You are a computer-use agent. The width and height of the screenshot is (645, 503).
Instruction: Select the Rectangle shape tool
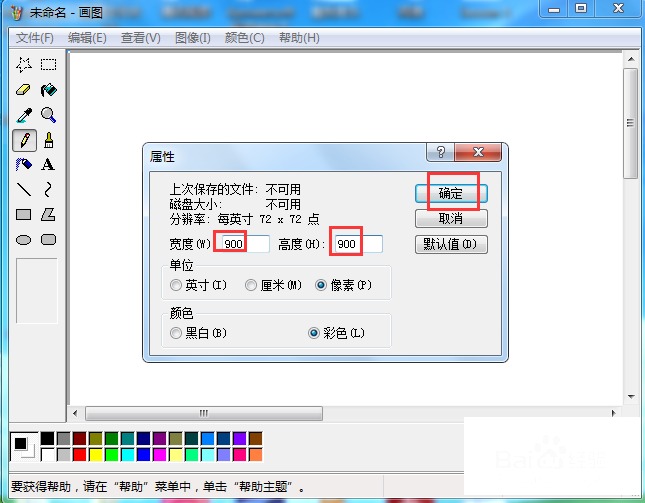(24, 214)
